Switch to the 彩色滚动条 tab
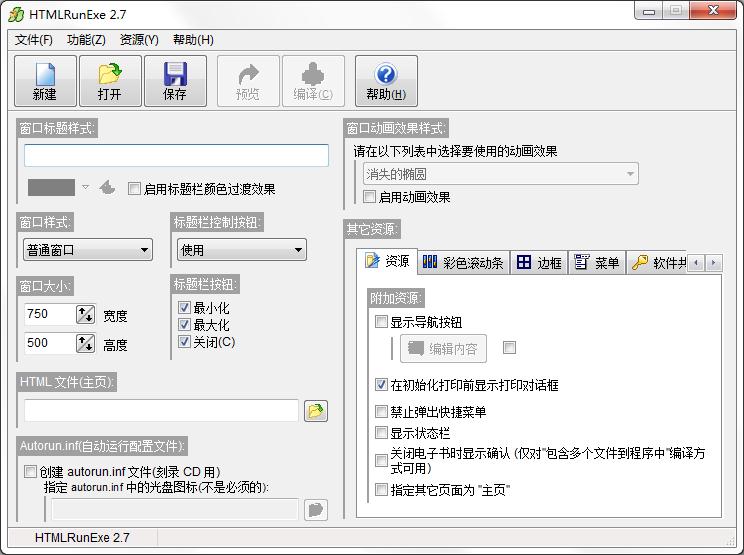 click(x=463, y=263)
